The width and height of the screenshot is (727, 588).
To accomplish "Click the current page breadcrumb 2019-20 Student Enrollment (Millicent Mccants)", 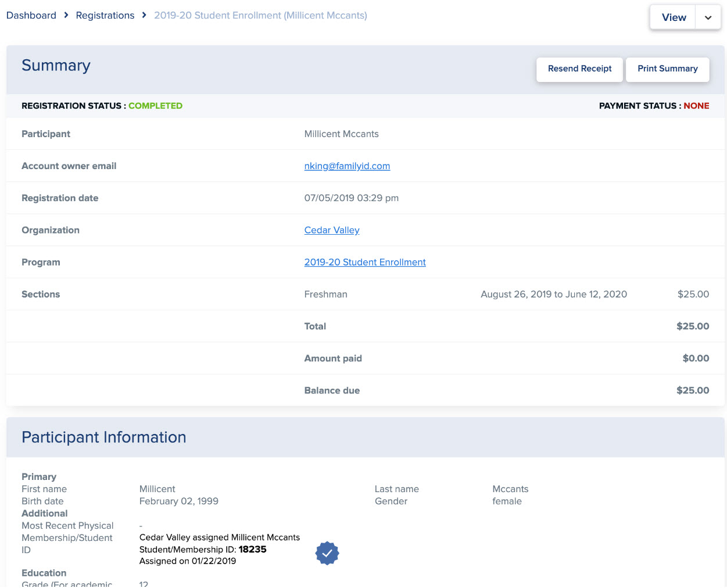I will 260,16.
